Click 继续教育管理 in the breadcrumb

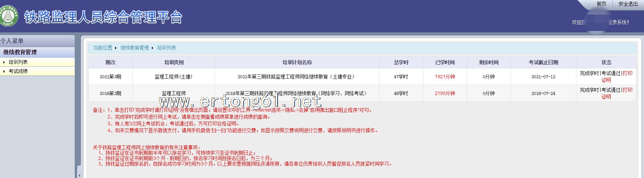135,48
